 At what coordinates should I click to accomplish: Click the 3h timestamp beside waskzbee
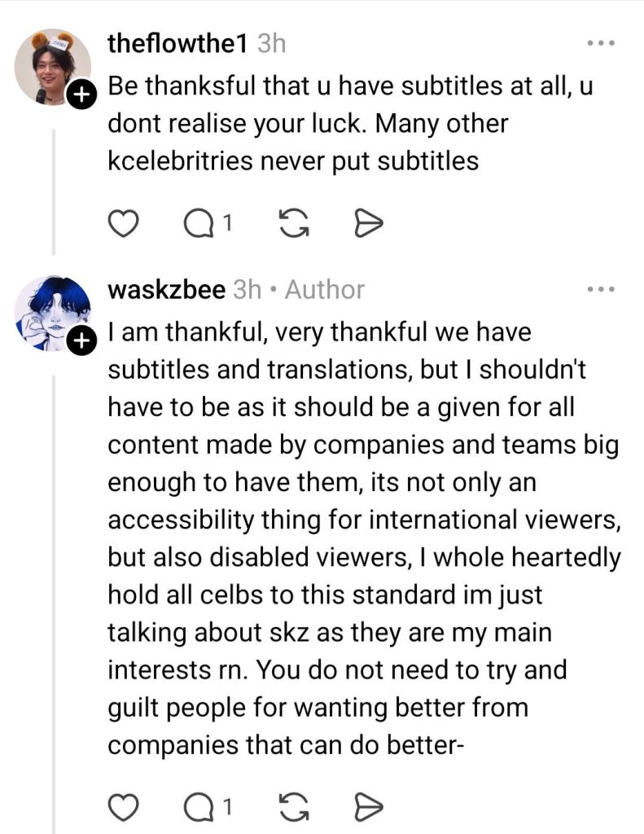(x=247, y=289)
